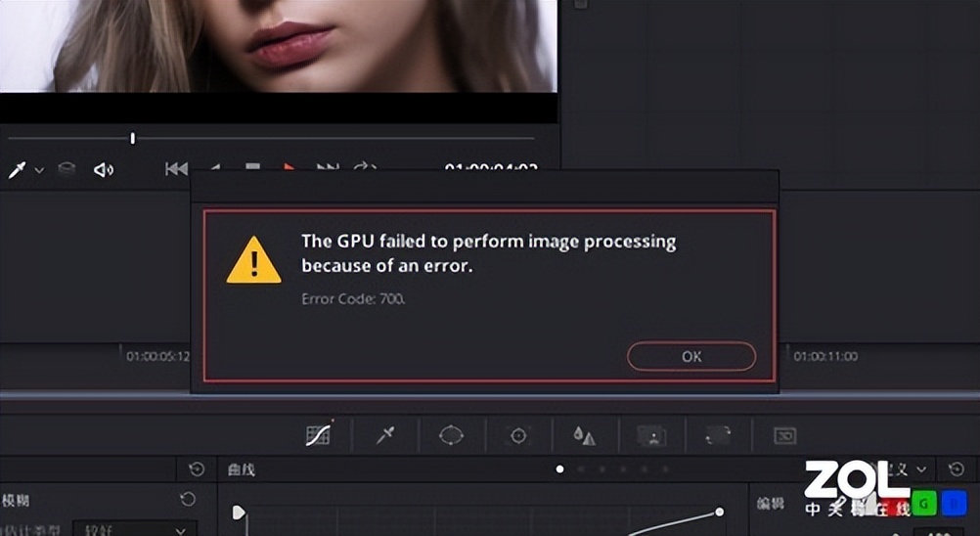The image size is (980, 536).
Task: Select the eyedropper picker tool under viewer
Action: (17, 169)
